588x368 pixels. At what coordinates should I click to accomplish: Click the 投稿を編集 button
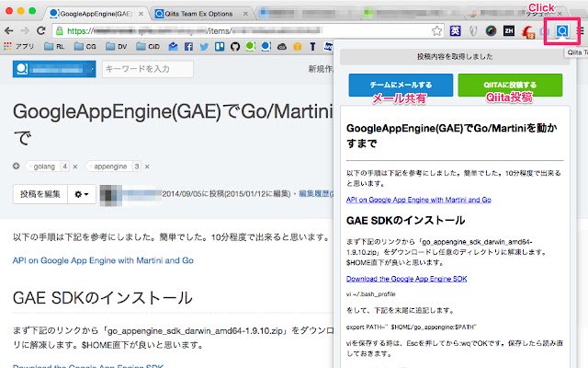40,194
